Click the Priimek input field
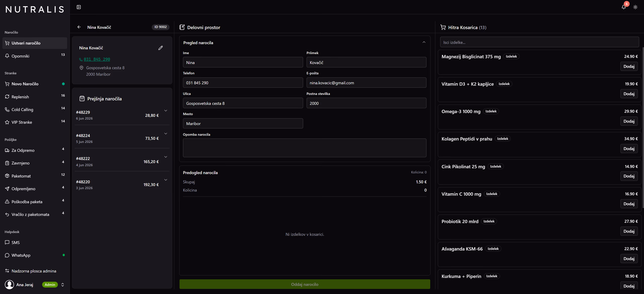 pyautogui.click(x=366, y=62)
